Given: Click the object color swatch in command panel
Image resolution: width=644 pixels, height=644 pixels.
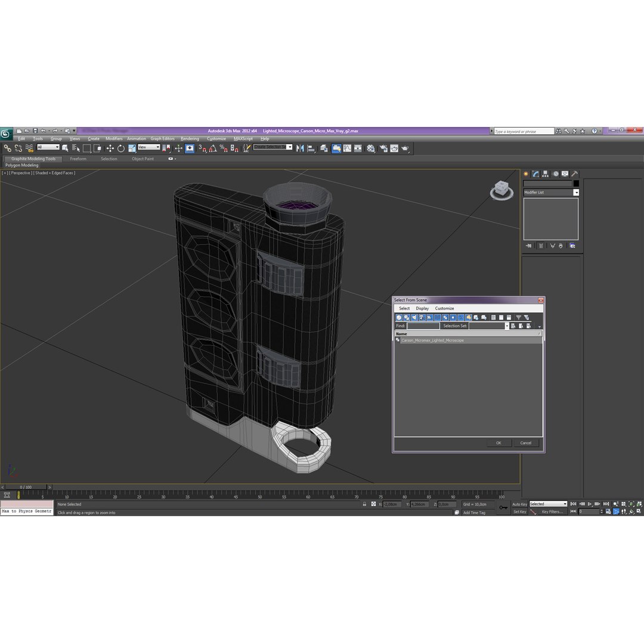Looking at the screenshot, I should pyautogui.click(x=576, y=184).
